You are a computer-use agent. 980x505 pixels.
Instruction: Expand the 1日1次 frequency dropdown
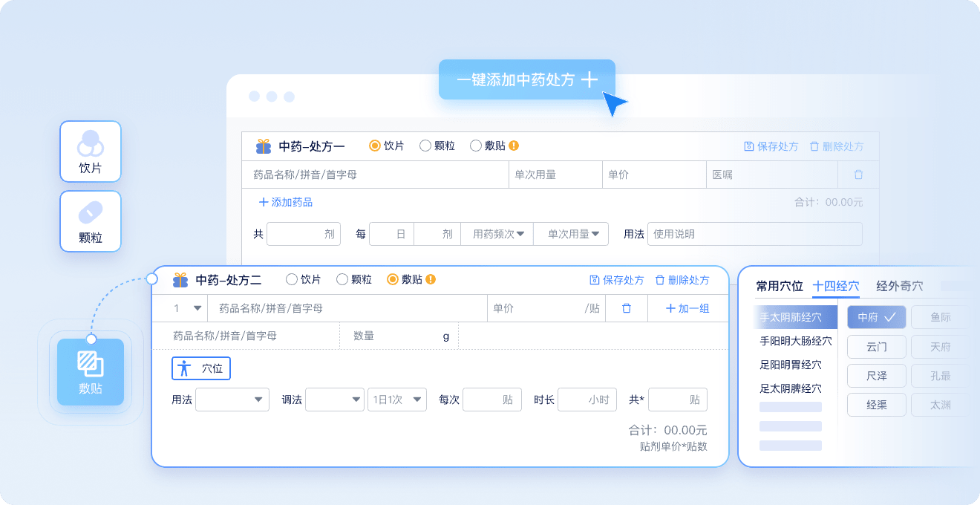(397, 400)
